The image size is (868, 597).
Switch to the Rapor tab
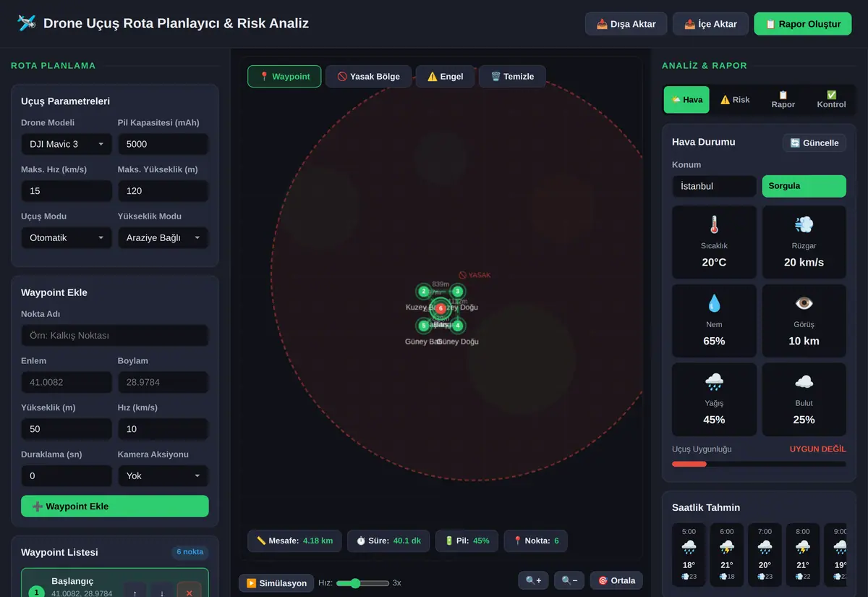pyautogui.click(x=783, y=100)
